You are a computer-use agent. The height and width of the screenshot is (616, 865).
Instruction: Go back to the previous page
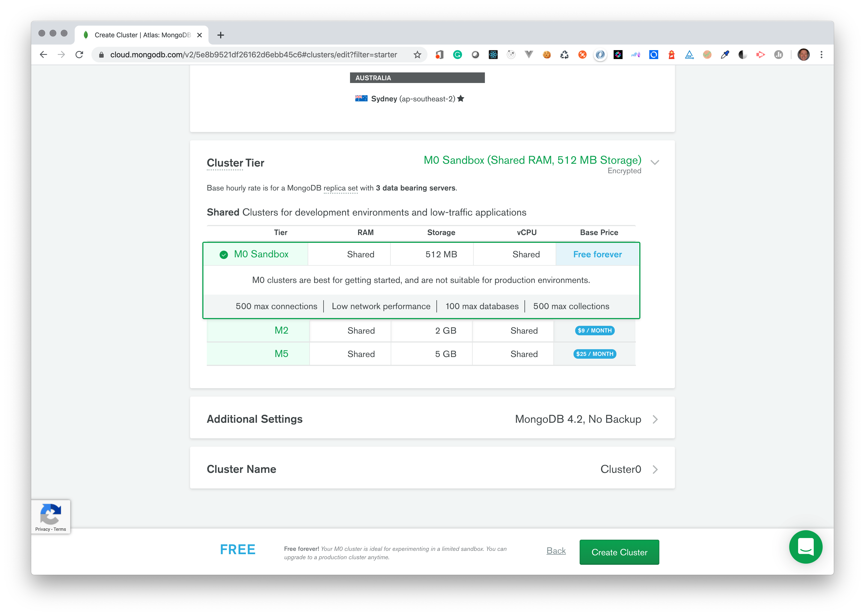click(x=43, y=55)
